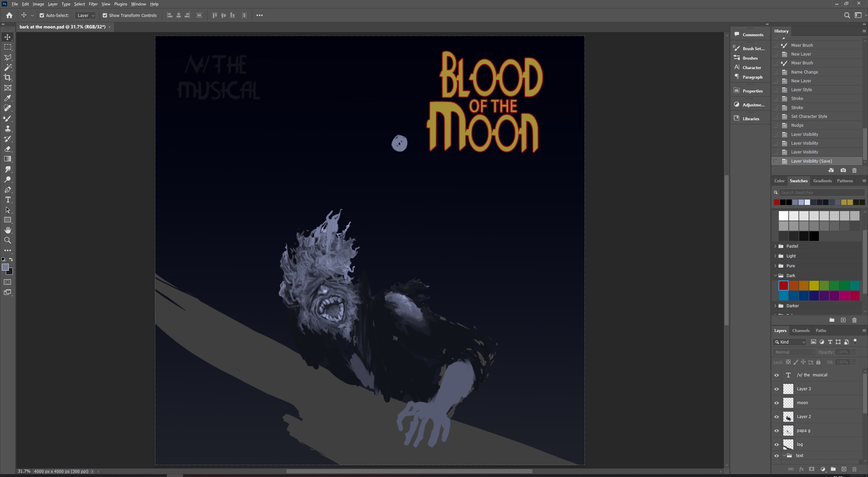This screenshot has width=868, height=477.
Task: Select the Gradient tool
Action: coord(7,159)
